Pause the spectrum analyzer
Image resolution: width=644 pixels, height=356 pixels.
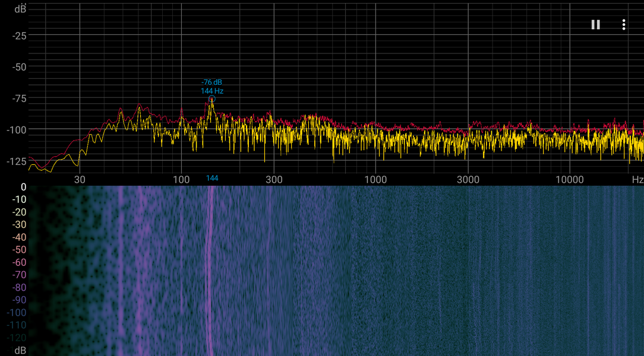595,24
